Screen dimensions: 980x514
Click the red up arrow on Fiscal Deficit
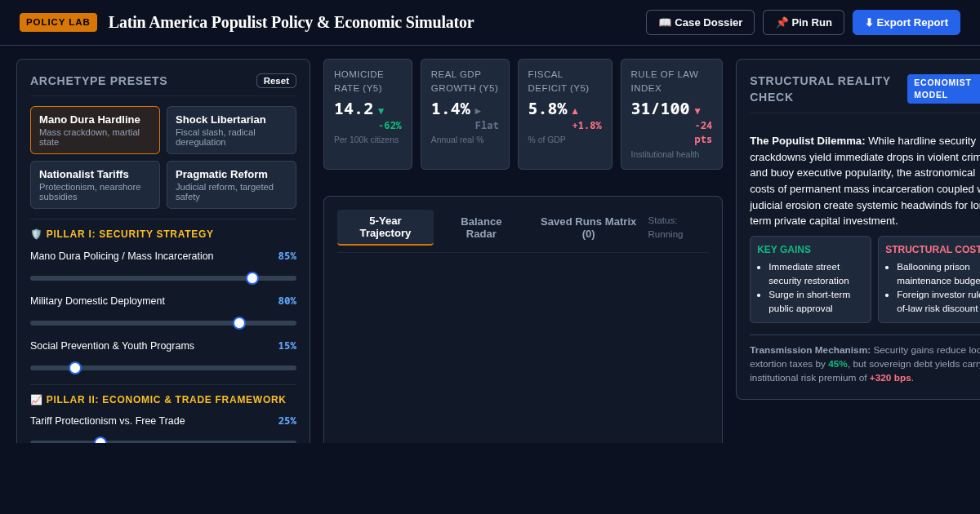click(x=575, y=111)
